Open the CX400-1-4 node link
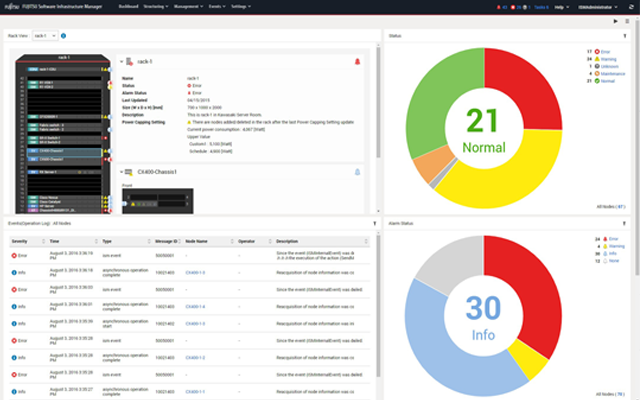Screen dimensions: 640x400 tap(195, 307)
